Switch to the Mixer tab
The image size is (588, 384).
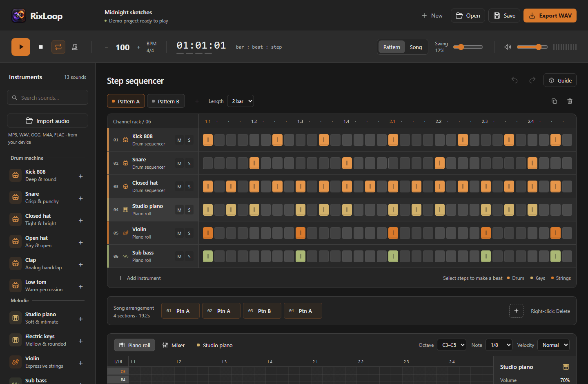point(174,345)
